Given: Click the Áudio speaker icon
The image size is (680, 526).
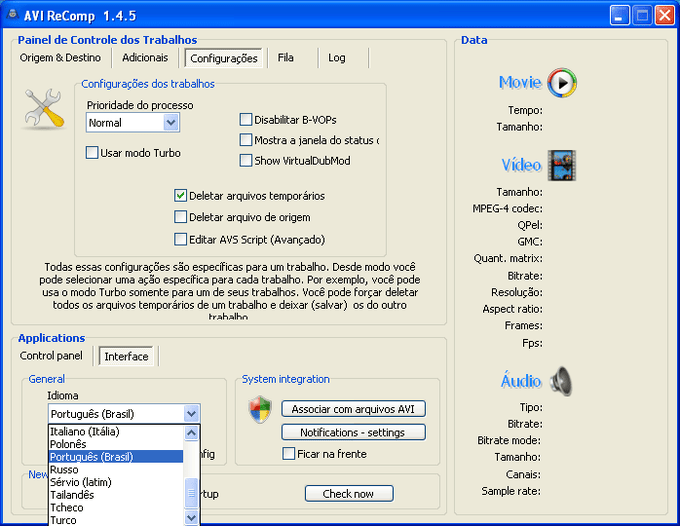Looking at the screenshot, I should (561, 382).
